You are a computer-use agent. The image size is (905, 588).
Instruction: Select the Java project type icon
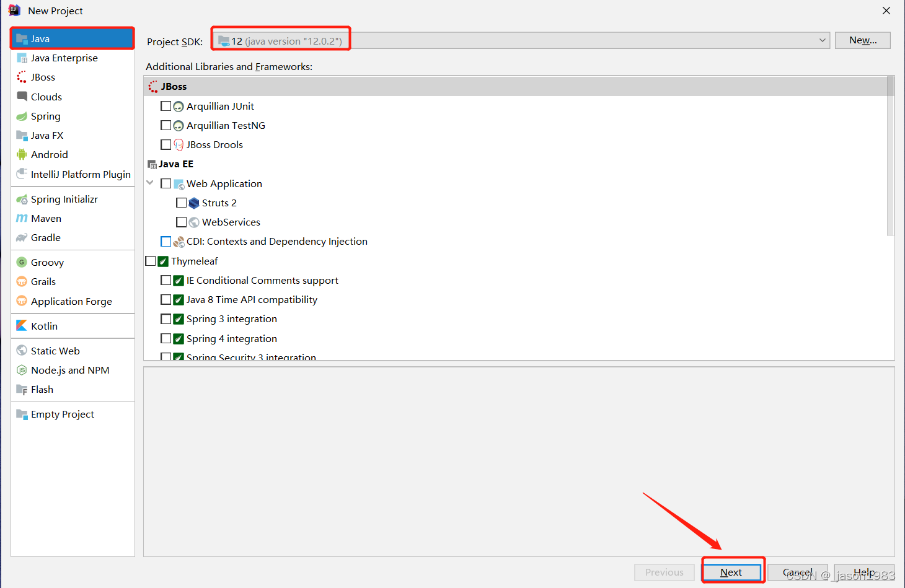22,38
